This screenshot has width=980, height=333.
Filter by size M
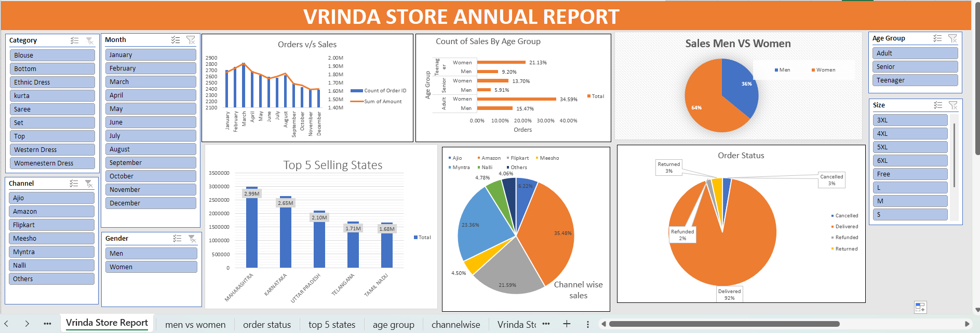[910, 201]
